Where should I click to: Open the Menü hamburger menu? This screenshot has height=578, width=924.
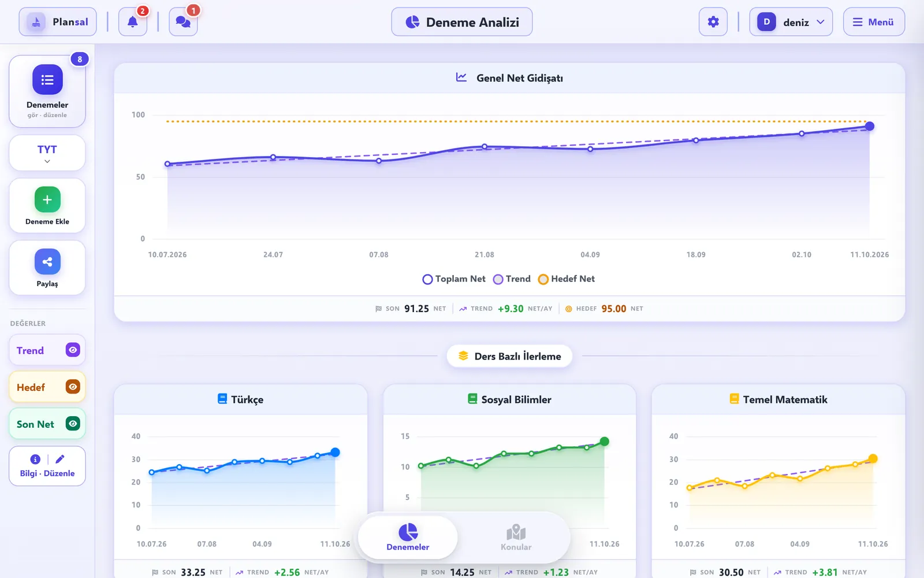pyautogui.click(x=874, y=22)
